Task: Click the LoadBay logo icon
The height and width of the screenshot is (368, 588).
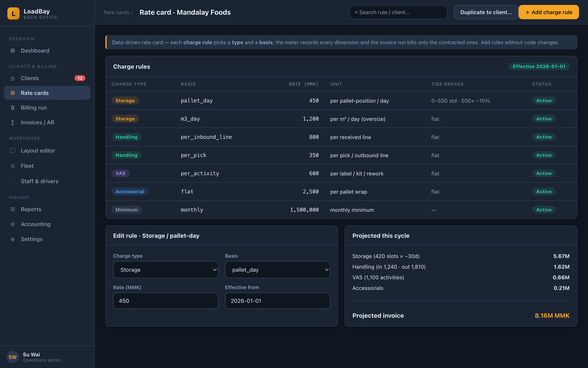Action: click(x=13, y=13)
